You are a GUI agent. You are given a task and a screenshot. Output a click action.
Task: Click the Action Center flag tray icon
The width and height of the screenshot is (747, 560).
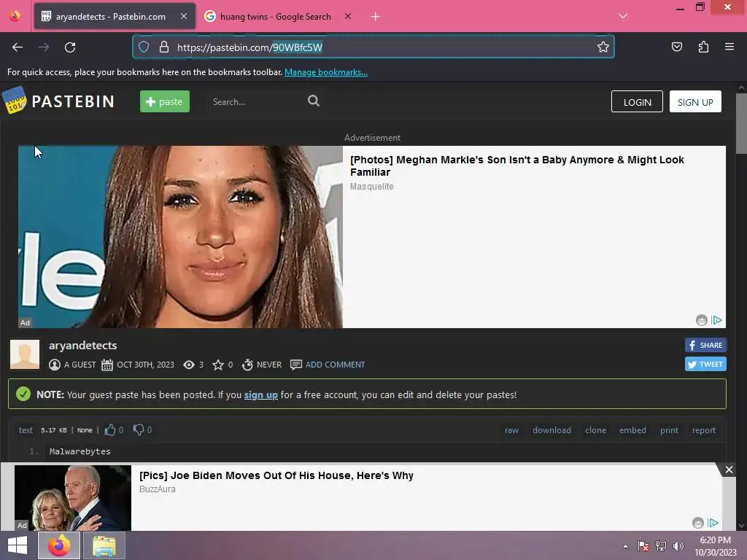pos(643,546)
